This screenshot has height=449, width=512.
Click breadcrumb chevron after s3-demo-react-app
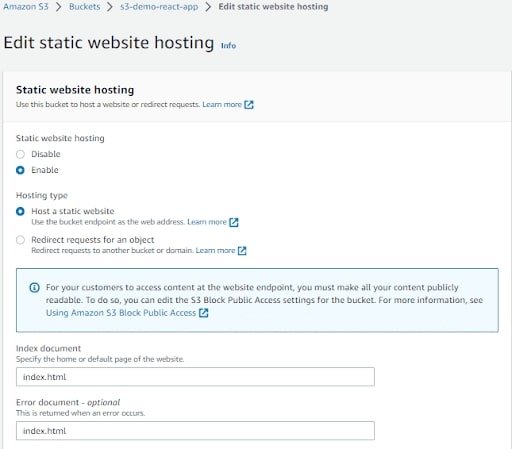click(208, 7)
